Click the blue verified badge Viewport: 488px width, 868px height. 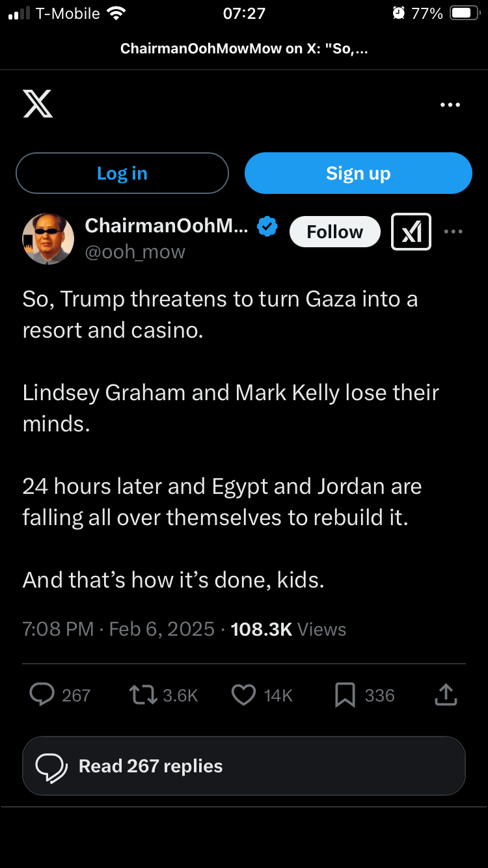[x=267, y=226]
